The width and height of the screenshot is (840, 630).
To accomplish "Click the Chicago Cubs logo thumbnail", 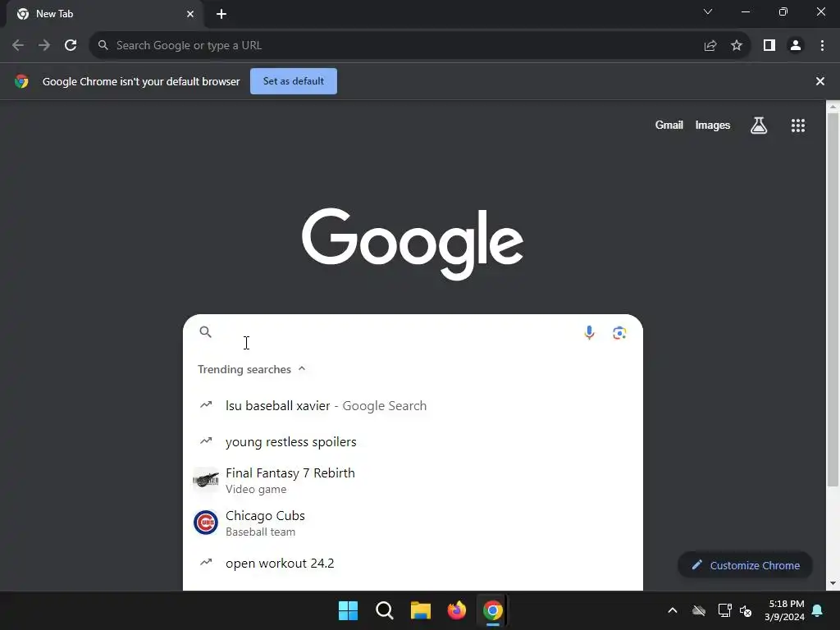I will click(206, 523).
